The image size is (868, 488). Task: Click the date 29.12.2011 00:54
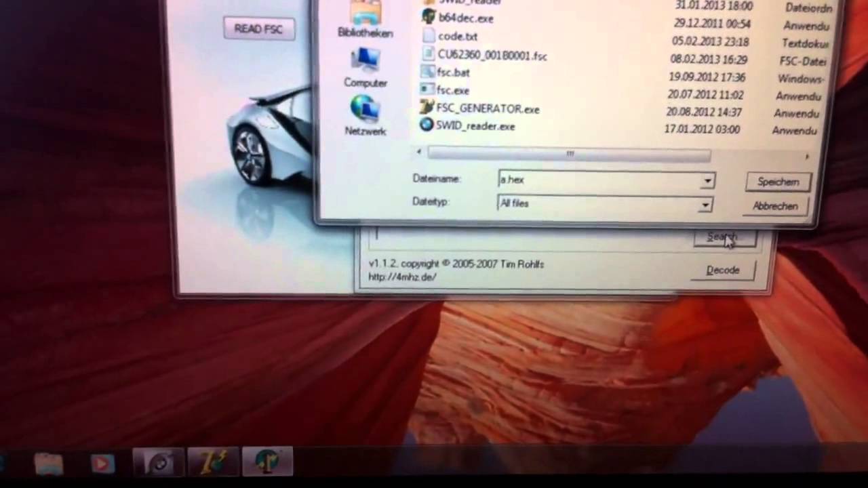point(712,24)
